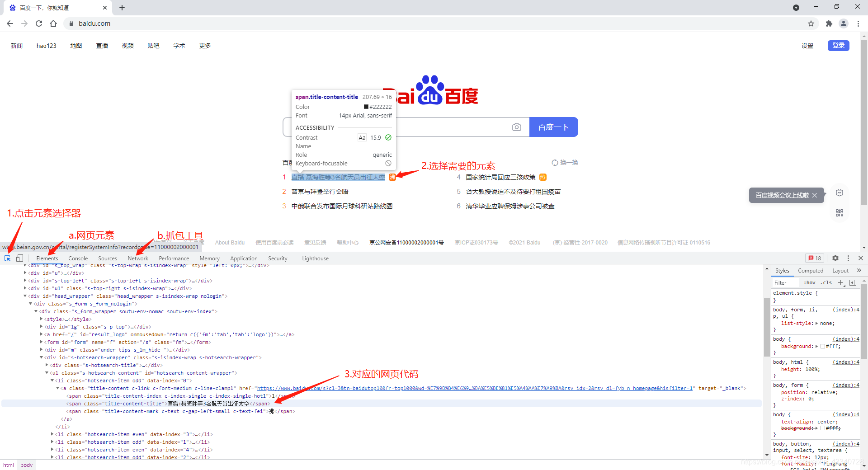Open the 新闻 news link

click(17, 46)
